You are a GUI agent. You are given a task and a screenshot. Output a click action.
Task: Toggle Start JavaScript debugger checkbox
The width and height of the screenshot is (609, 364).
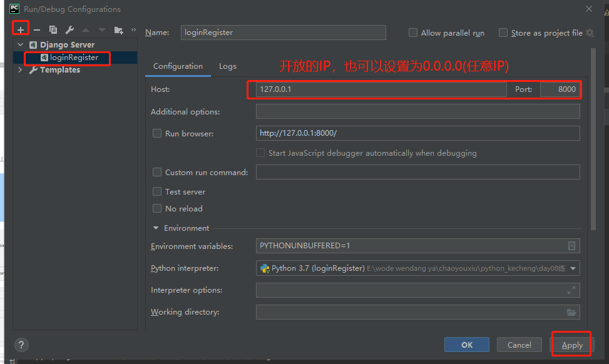point(260,153)
